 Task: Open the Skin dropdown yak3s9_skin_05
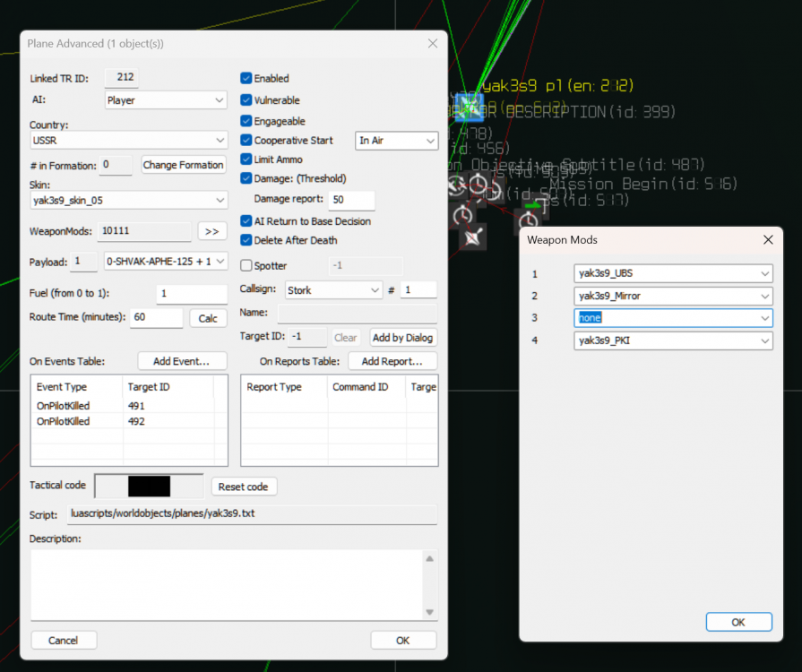coord(220,200)
